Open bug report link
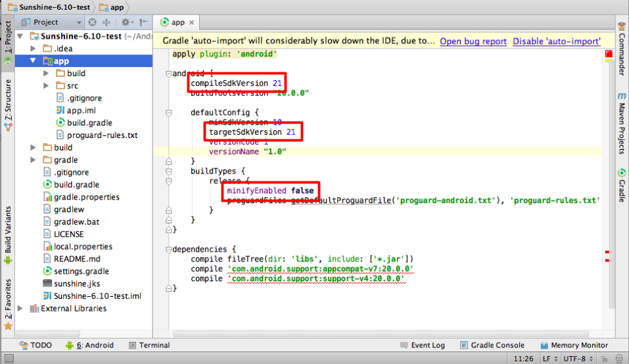 point(473,41)
